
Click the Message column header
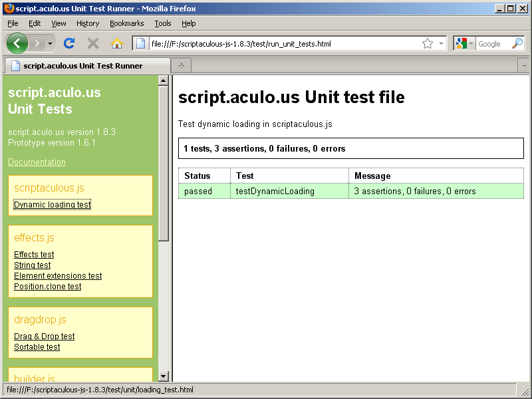[436, 176]
